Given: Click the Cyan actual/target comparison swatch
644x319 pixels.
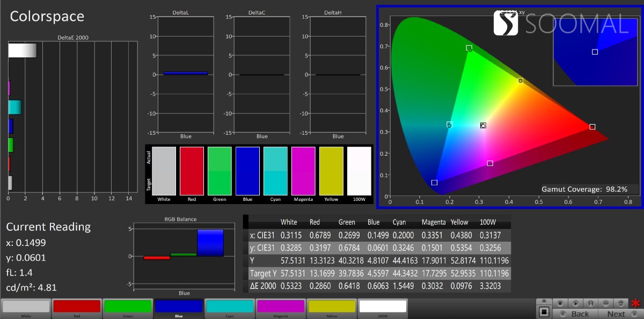Looking at the screenshot, I should [276, 171].
